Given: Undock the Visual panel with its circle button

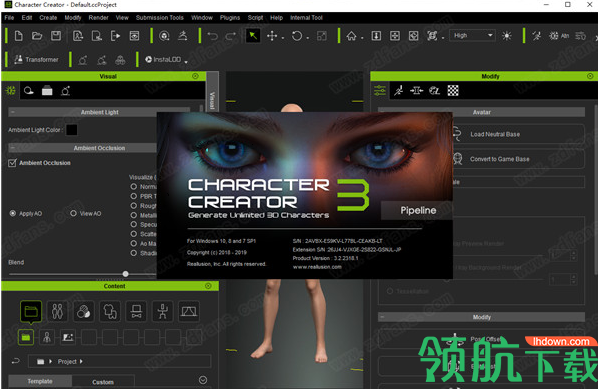Looking at the screenshot, I should (195, 76).
